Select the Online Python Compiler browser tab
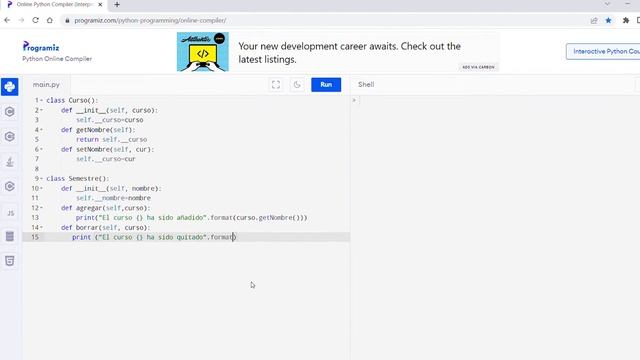The image size is (640, 360). coord(55,4)
